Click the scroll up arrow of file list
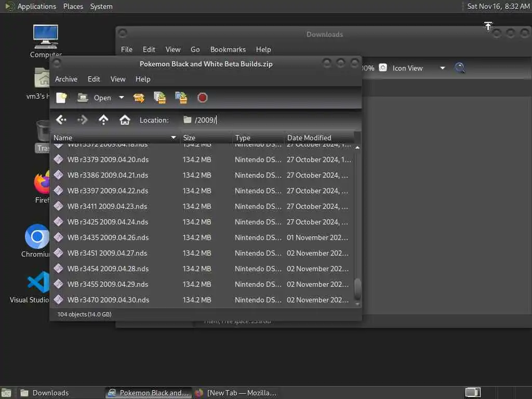 click(357, 148)
